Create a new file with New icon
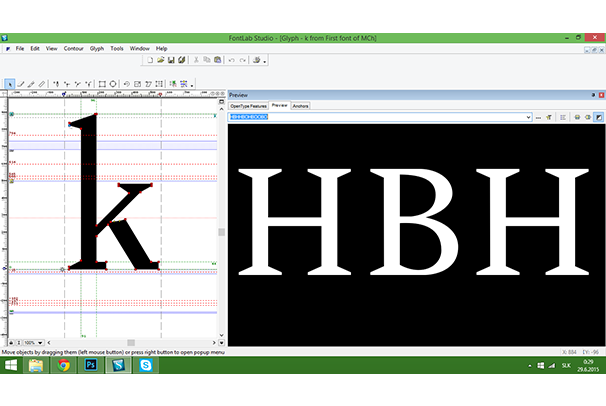The width and height of the screenshot is (606, 406). (x=149, y=60)
